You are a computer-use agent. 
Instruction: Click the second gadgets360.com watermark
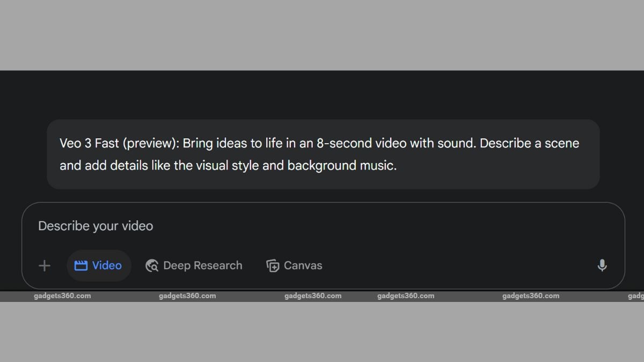tap(187, 296)
